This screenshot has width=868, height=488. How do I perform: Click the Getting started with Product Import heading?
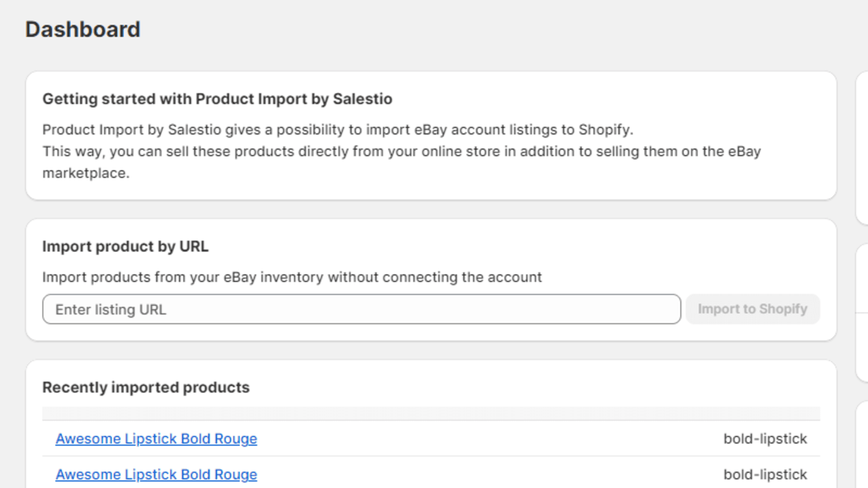click(218, 99)
